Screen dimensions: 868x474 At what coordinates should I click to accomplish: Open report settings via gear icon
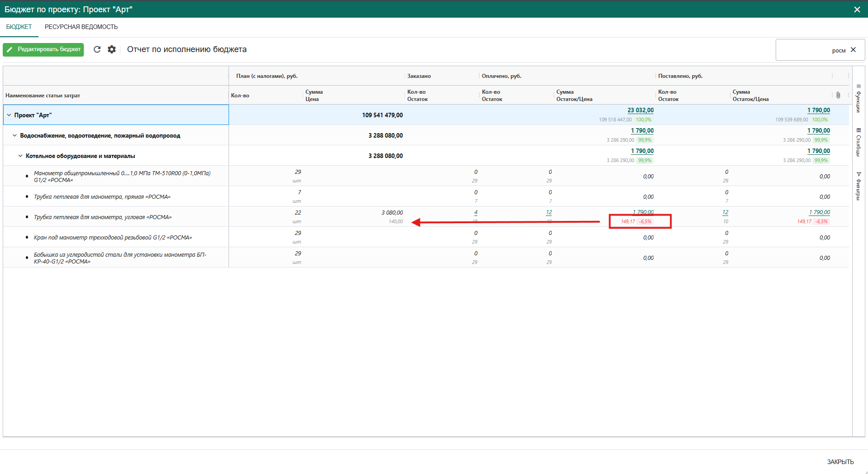[x=112, y=49]
